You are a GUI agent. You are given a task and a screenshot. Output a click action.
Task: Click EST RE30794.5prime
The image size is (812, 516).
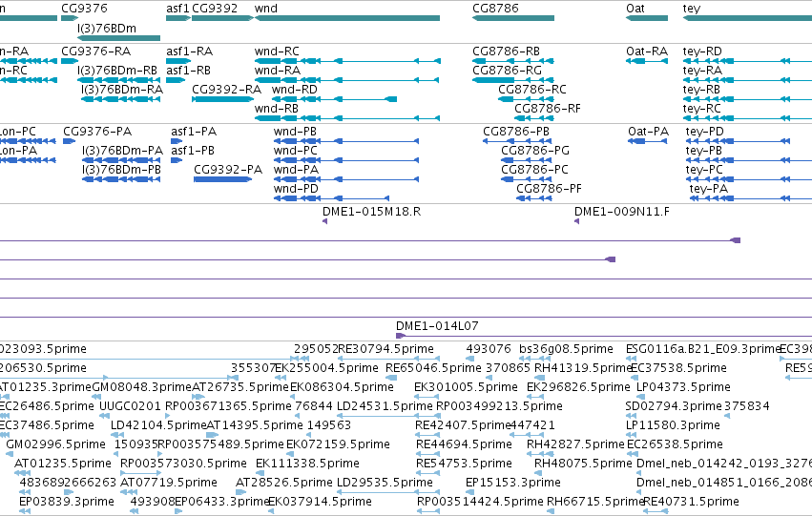pos(389,359)
